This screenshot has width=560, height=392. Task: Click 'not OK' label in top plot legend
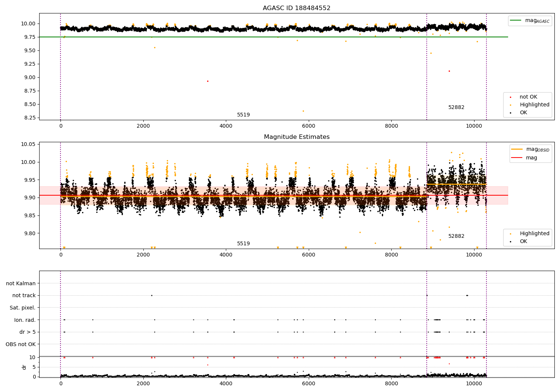click(528, 97)
